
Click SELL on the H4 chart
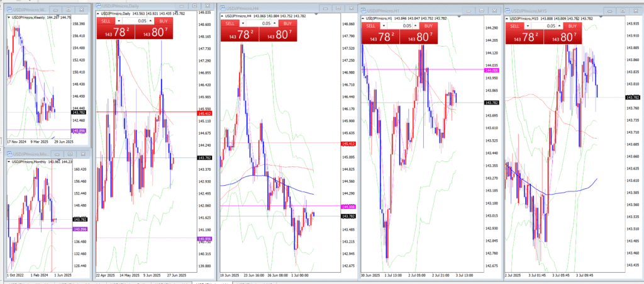pos(230,23)
